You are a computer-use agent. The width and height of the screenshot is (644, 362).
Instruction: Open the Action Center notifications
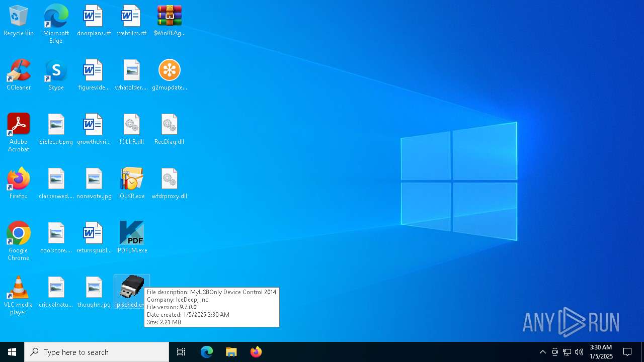627,352
